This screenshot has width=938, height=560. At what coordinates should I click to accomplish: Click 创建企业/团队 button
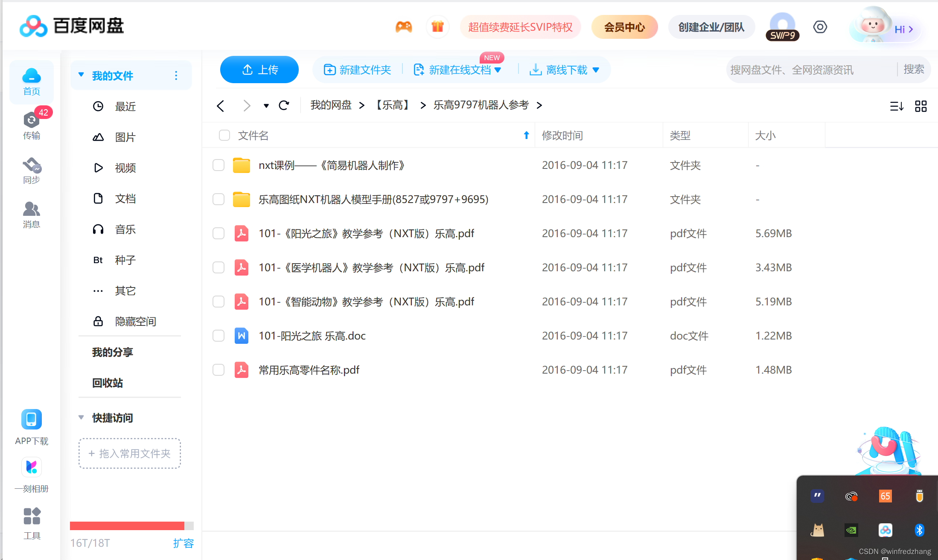[711, 27]
